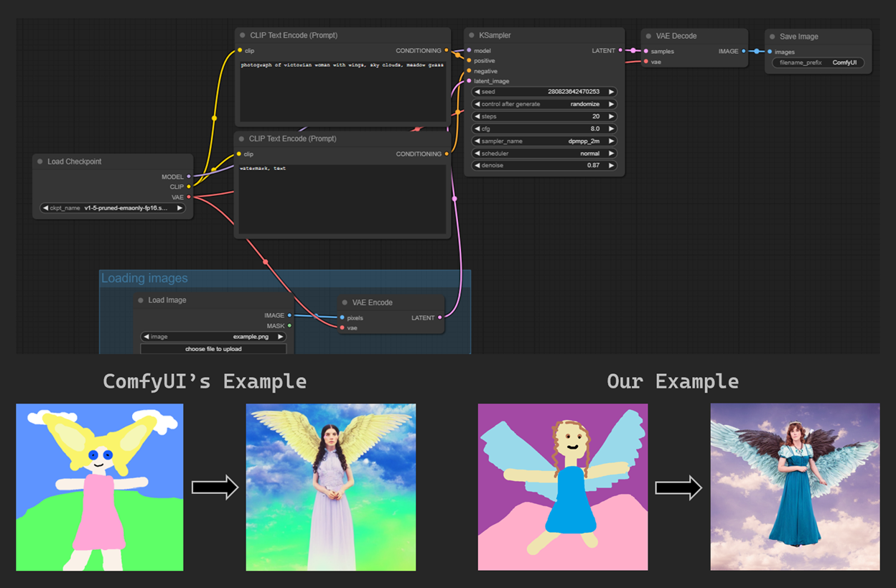Viewport: 896px width, 588px height.
Task: Increase seed with its right arrow
Action: tap(611, 92)
